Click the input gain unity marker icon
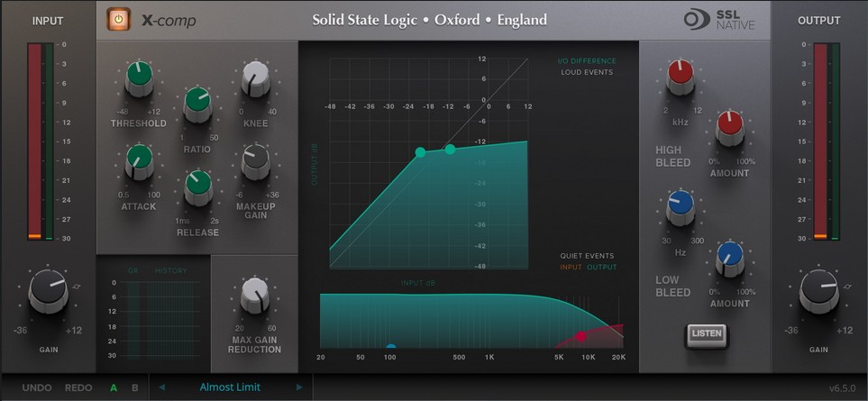Viewport: 868px width, 401px height. [x=77, y=287]
